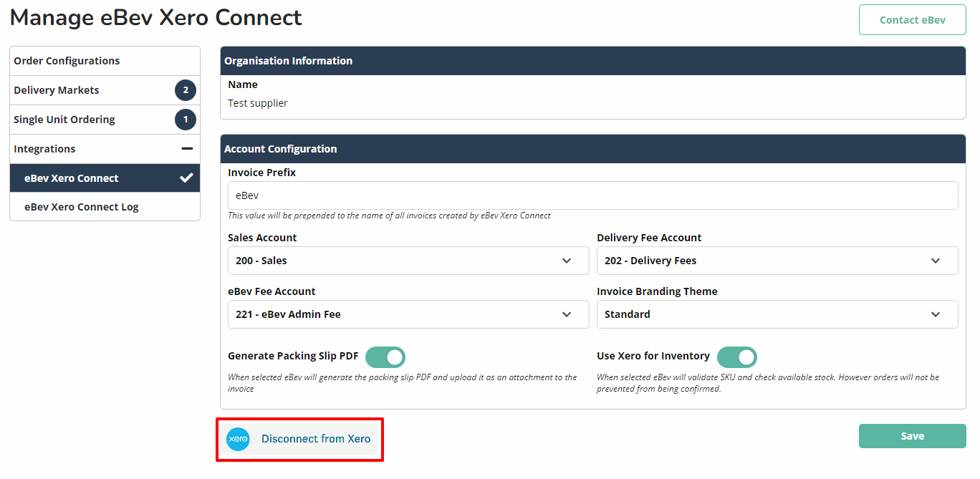The image size is (980, 479).
Task: Click Disconnect from Xero button
Action: point(299,439)
